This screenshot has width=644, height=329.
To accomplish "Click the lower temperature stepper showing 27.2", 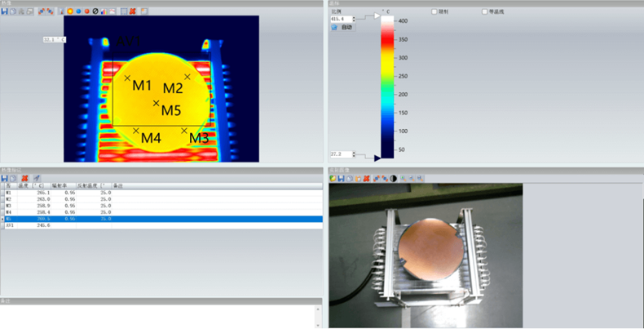I will coord(342,153).
